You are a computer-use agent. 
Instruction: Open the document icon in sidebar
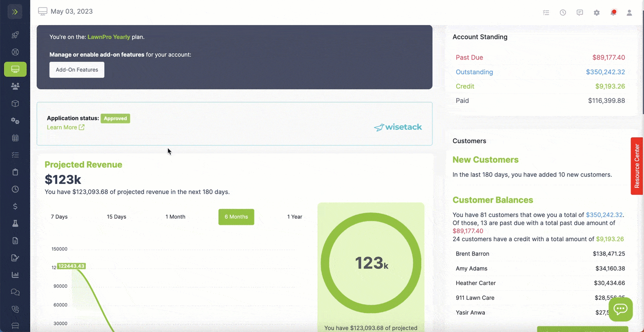15,241
